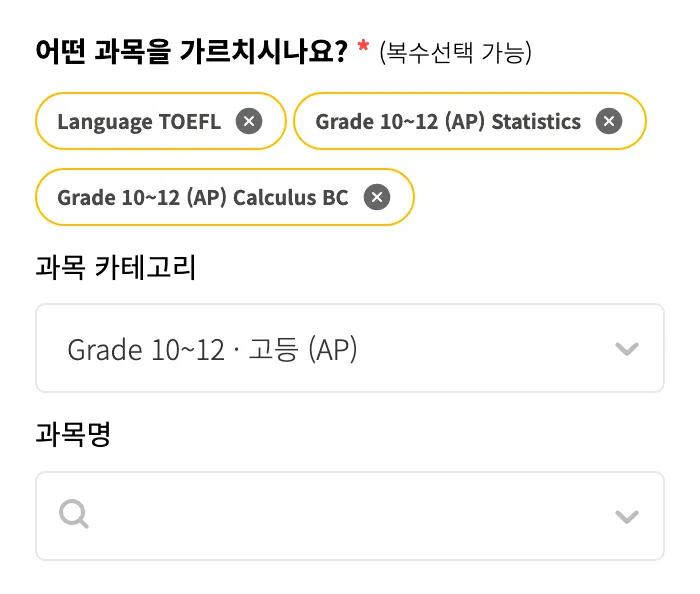Focus the 과목명 search input

click(340, 516)
